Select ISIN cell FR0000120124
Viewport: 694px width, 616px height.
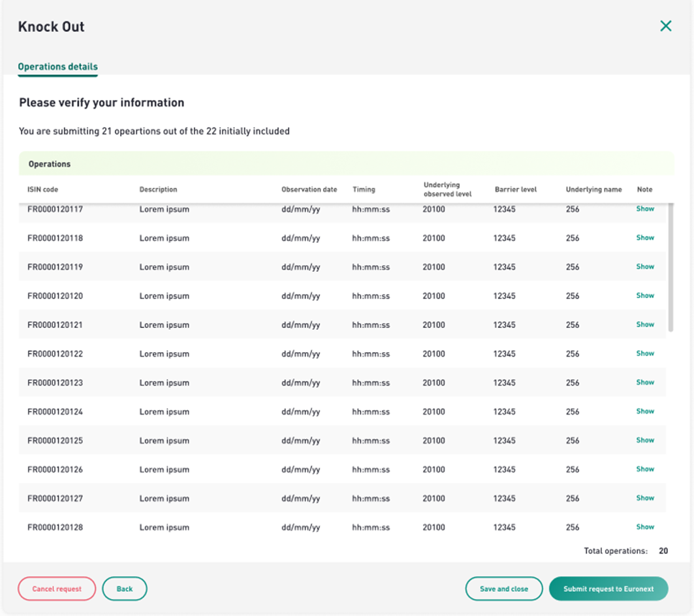[55, 412]
